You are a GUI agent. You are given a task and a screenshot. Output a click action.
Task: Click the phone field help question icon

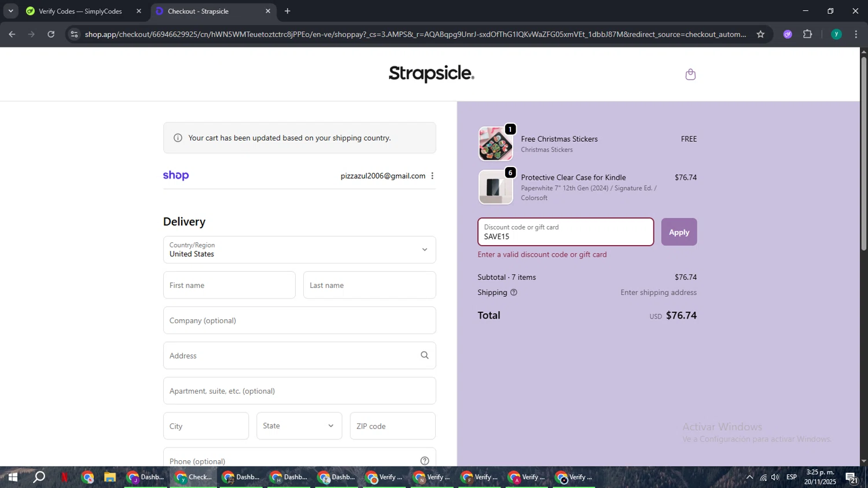click(x=425, y=461)
